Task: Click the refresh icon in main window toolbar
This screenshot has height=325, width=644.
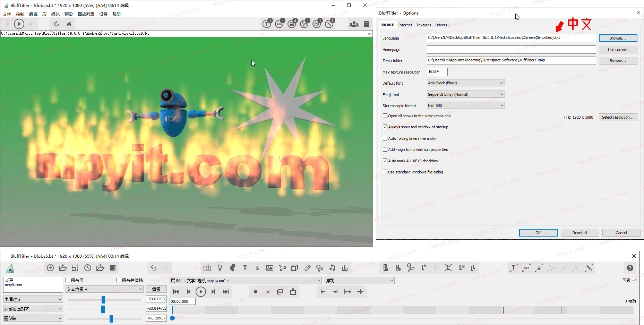Action: click(x=57, y=24)
